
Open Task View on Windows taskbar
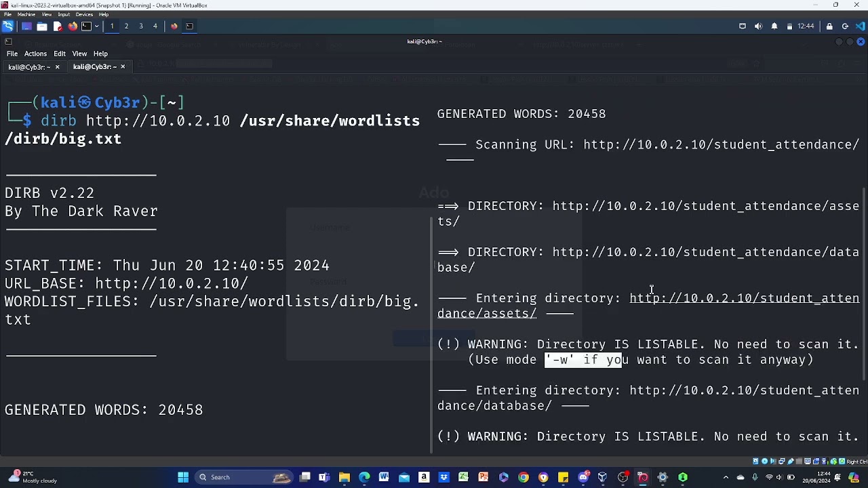(x=305, y=477)
